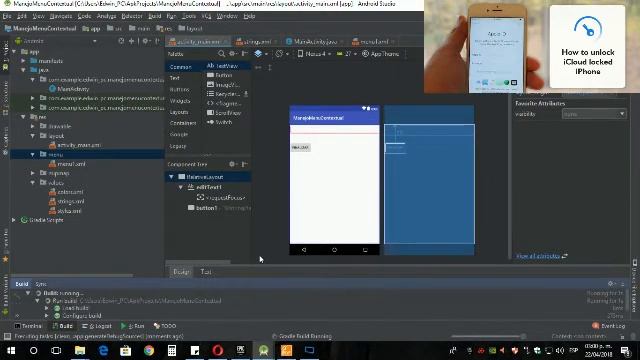The height and width of the screenshot is (360, 640).
Task: Click the Gradle build progress bar
Action: coord(488,336)
